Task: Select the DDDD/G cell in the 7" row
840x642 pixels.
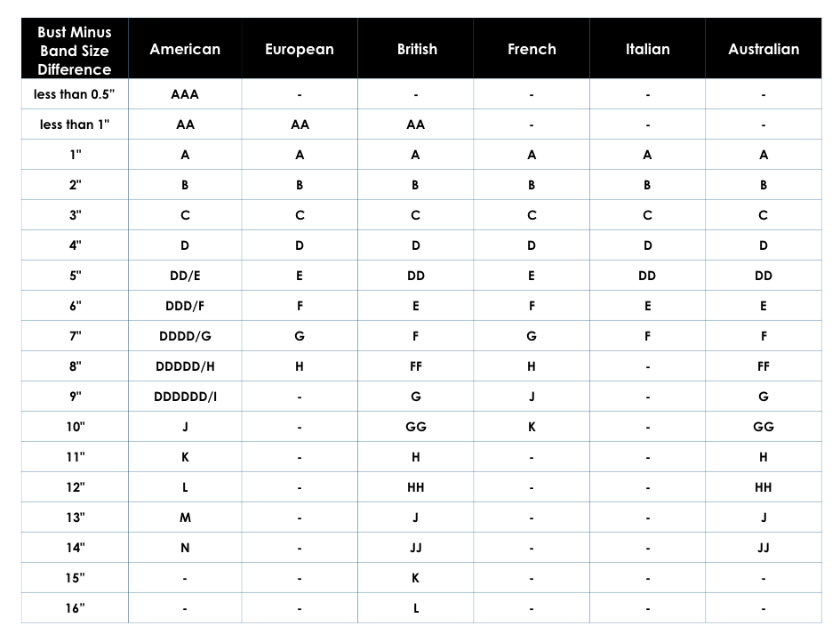Action: point(185,336)
